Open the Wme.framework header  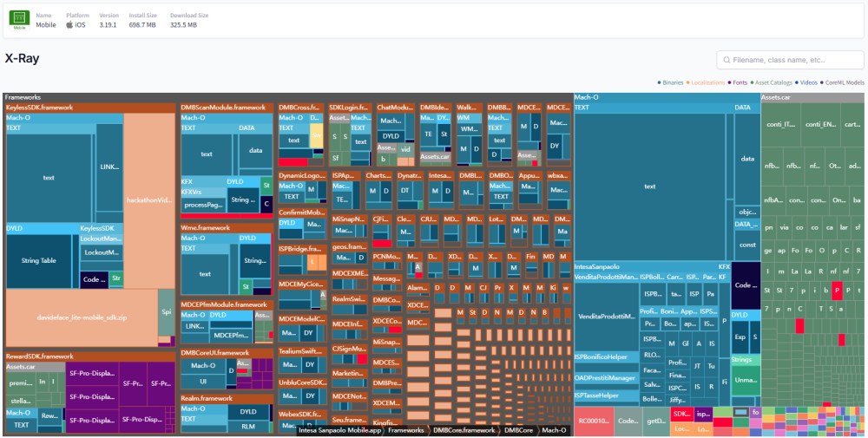click(227, 228)
